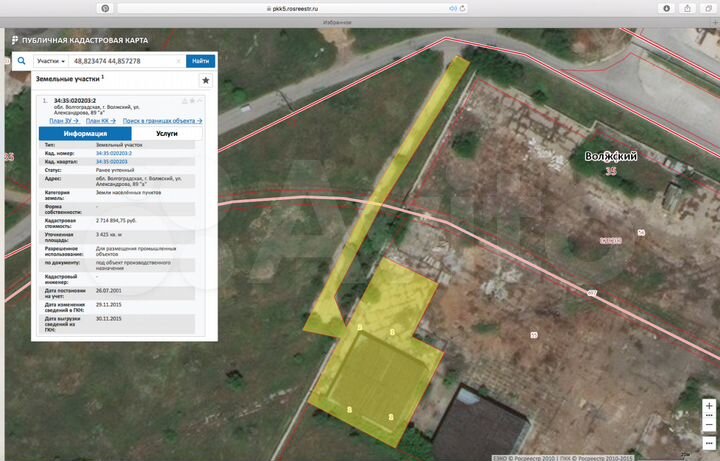Collapse the parcel result card chevron
The image size is (720, 461).
[x=200, y=101]
